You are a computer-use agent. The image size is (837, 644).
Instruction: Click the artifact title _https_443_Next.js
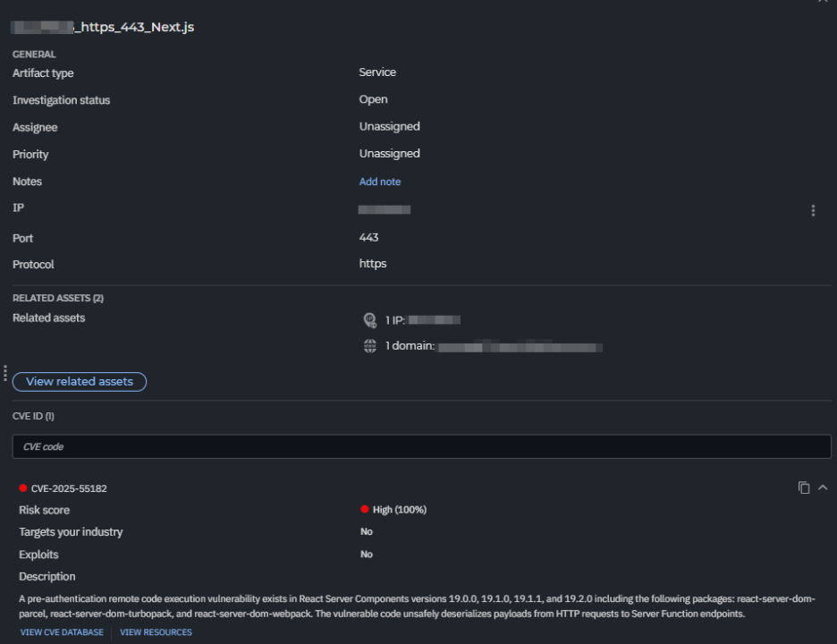(x=103, y=27)
